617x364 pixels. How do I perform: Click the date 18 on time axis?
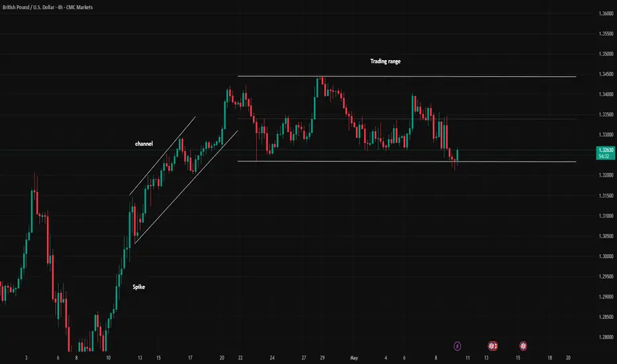[x=549, y=357]
